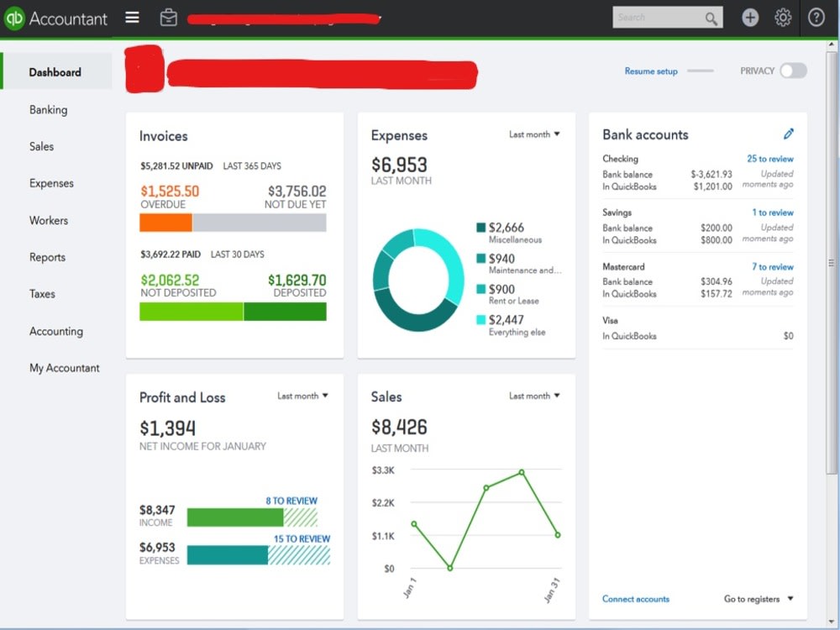Open the Help question mark icon
Image resolution: width=840 pixels, height=630 pixels.
click(816, 18)
